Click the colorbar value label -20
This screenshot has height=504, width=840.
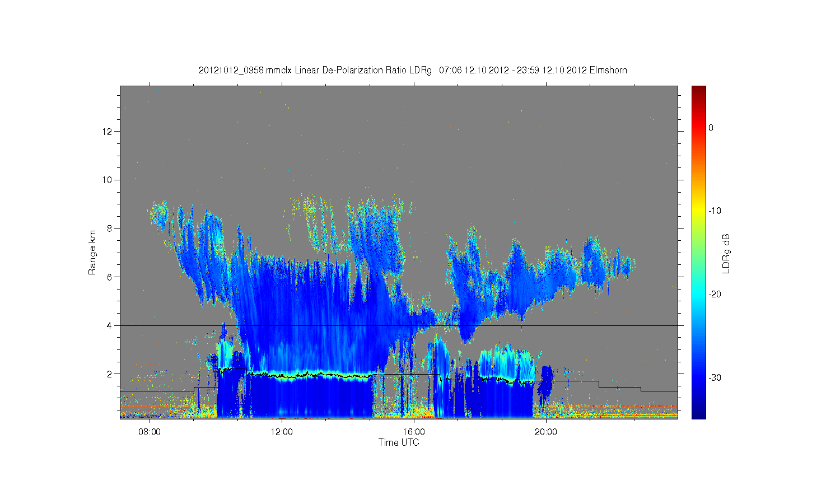[715, 295]
